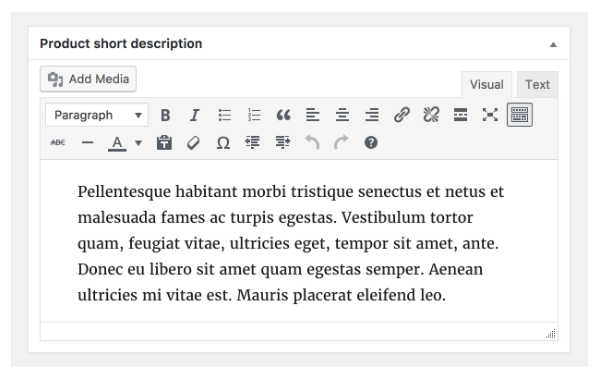Switch to the Text tab
The image size is (603, 378).
(x=537, y=85)
